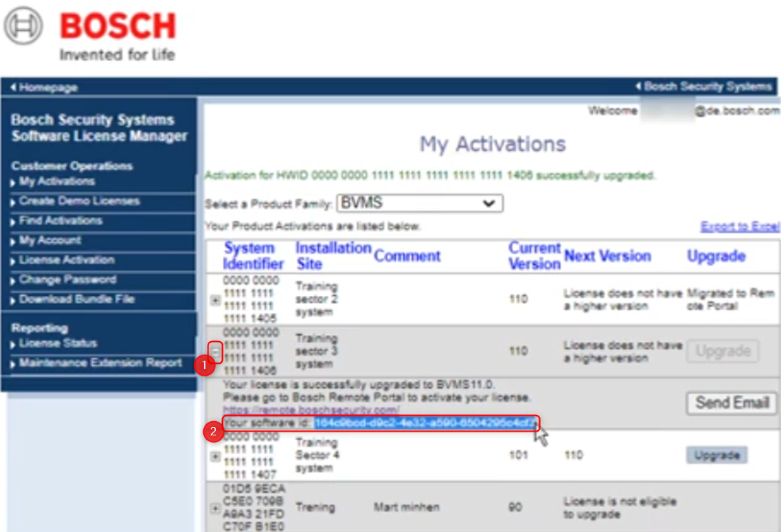The width and height of the screenshot is (781, 532).
Task: Click the Export to Excel link
Action: coord(739,226)
